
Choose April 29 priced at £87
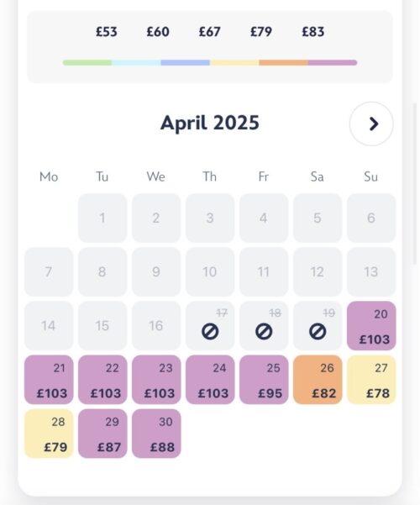pyautogui.click(x=102, y=434)
